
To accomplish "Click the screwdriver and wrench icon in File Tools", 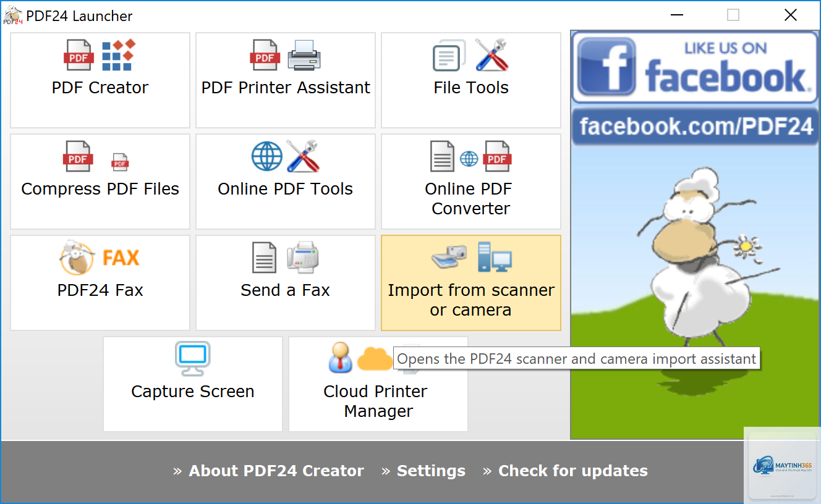I will [491, 55].
